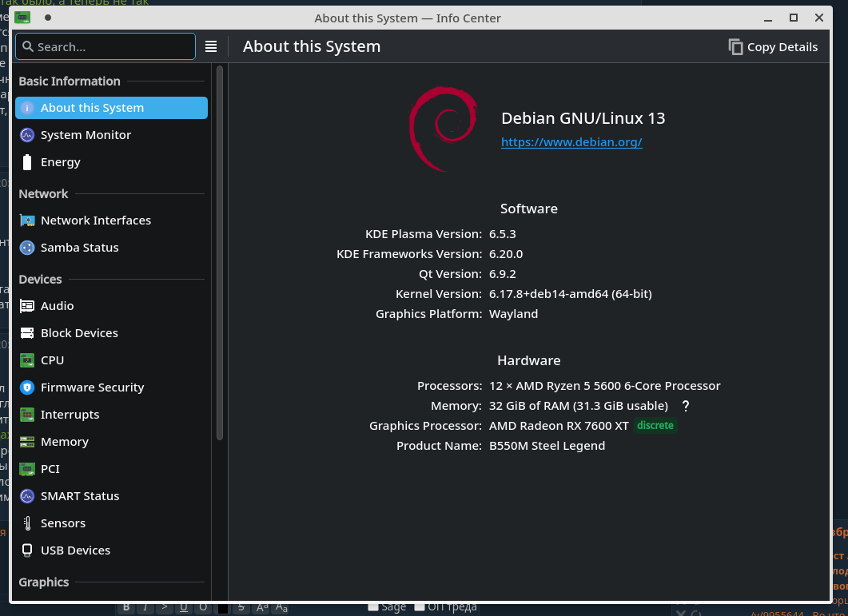Open the Firmware Security page
This screenshot has height=616, width=848.
111,387
